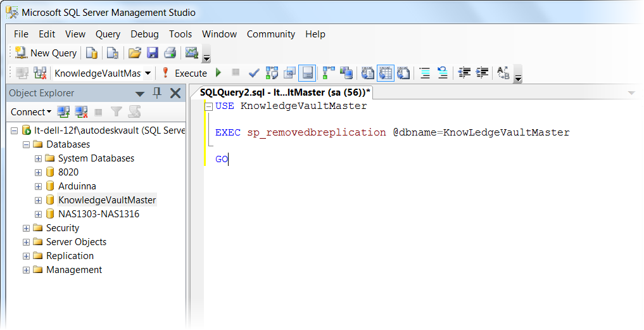The height and width of the screenshot is (330, 644).
Task: Display the Estimated Execution Plan
Action: [272, 73]
